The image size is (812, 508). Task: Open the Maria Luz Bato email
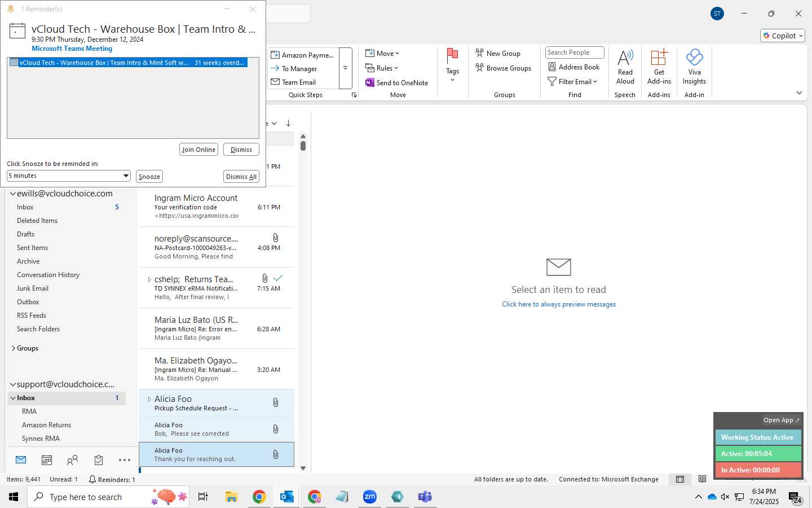point(217,329)
